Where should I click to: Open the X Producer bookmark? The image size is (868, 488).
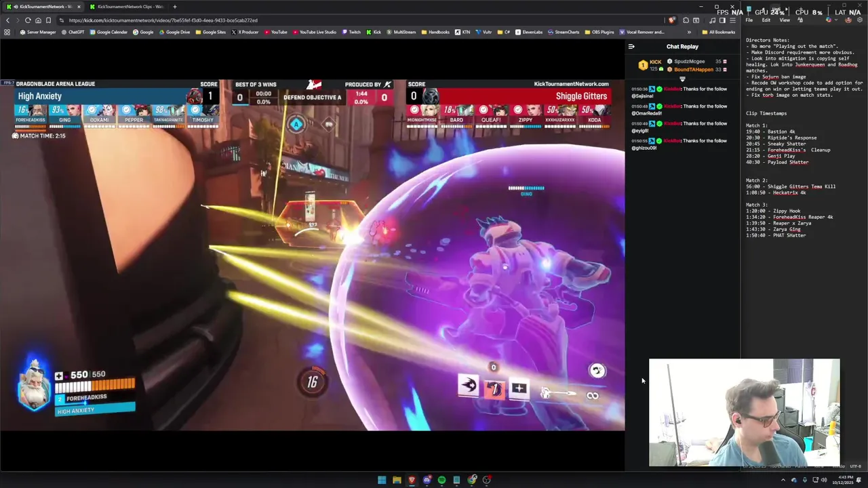click(x=245, y=32)
